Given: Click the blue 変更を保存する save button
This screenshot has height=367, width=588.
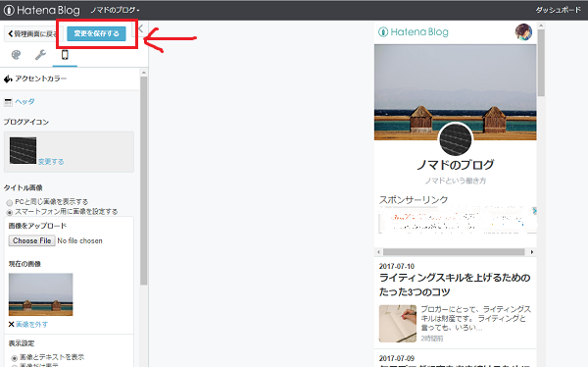Looking at the screenshot, I should click(x=96, y=33).
